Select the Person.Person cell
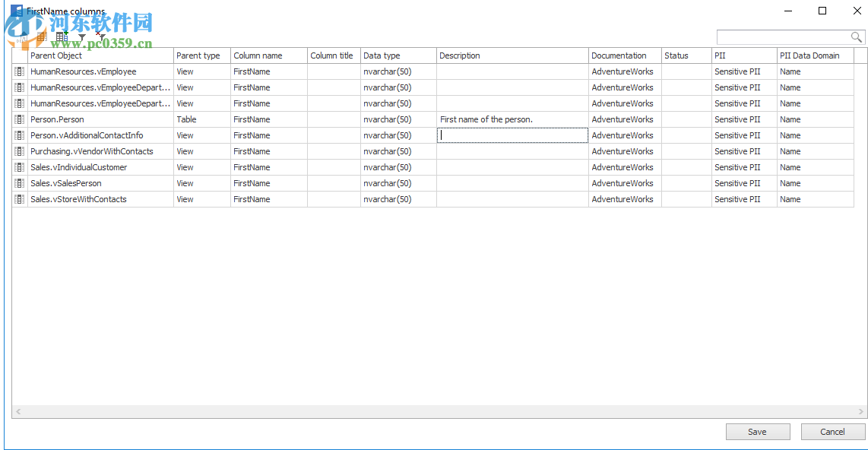The height and width of the screenshot is (450, 868). coord(100,119)
